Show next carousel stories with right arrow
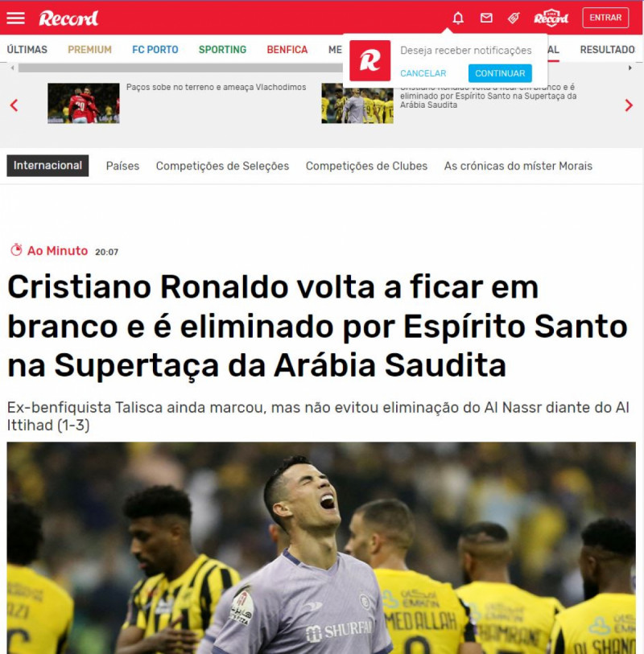The height and width of the screenshot is (654, 644). 629,105
